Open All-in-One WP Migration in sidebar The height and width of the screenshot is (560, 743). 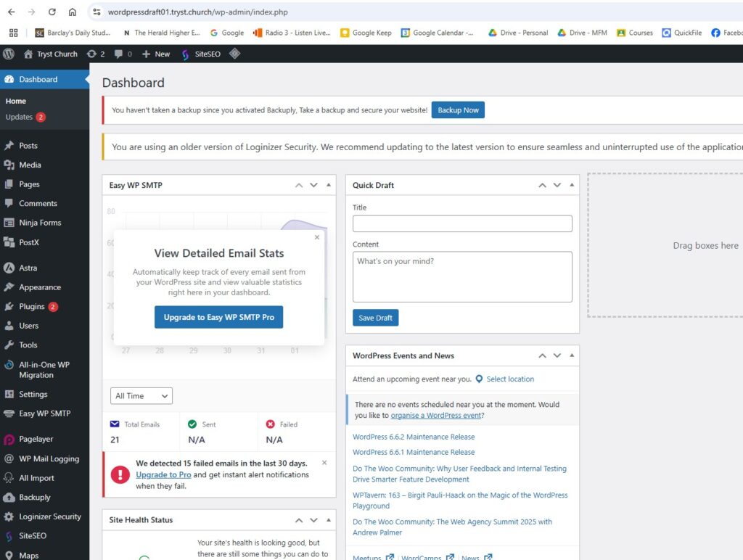coord(44,369)
